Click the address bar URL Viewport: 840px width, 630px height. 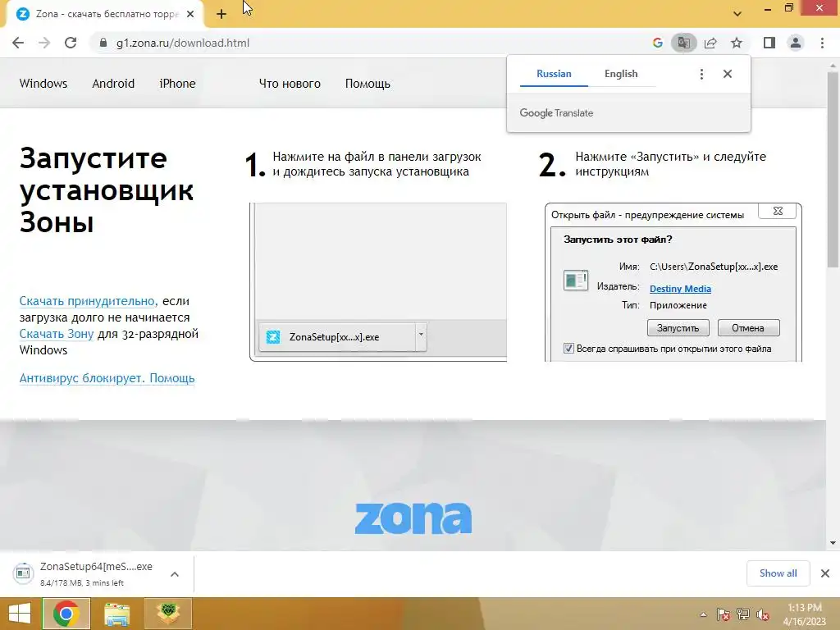pos(183,43)
